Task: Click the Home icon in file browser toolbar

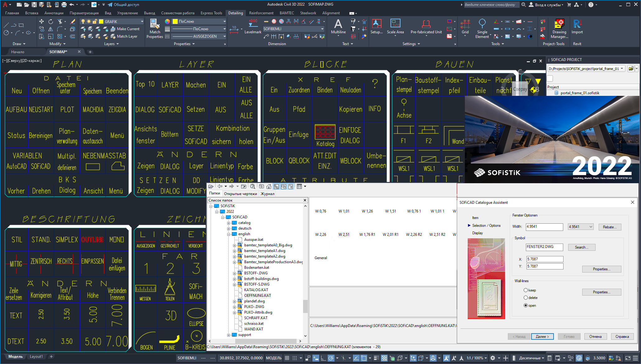Action: tap(269, 186)
